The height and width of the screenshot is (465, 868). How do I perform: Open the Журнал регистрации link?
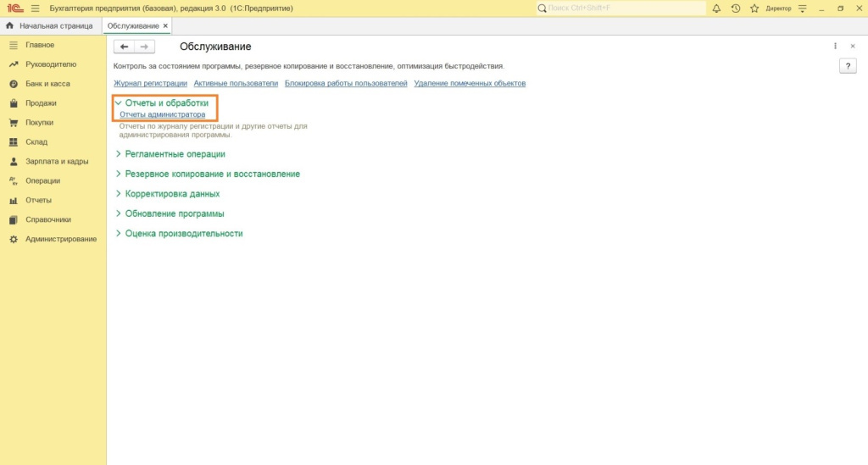click(x=150, y=83)
